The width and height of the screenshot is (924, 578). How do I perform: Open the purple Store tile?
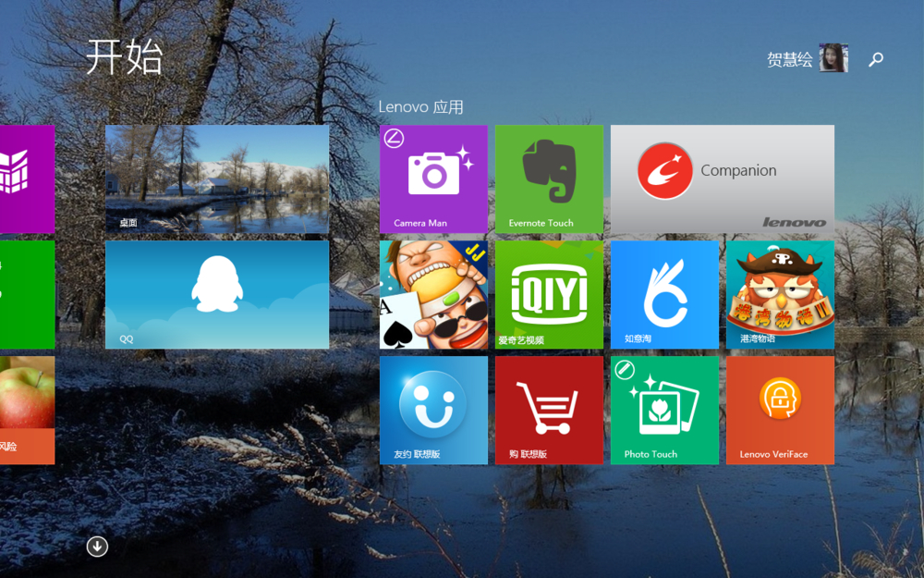(27, 178)
